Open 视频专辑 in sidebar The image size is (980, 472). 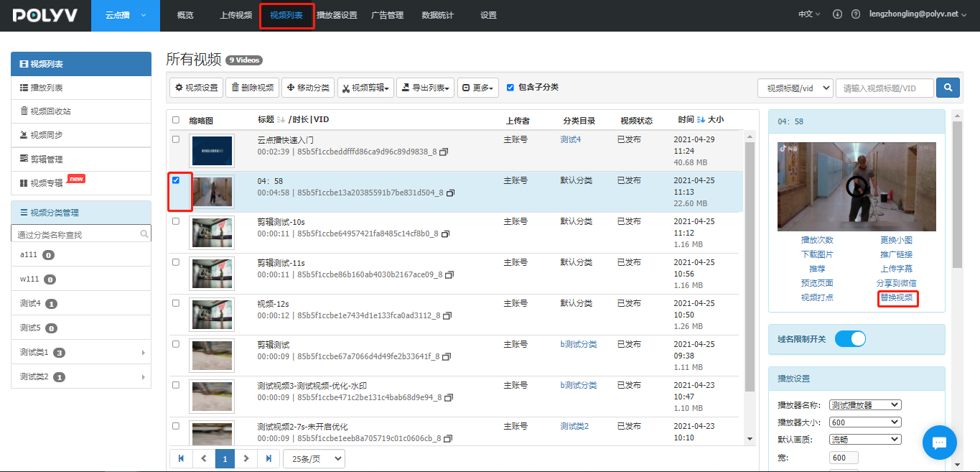coord(81,182)
